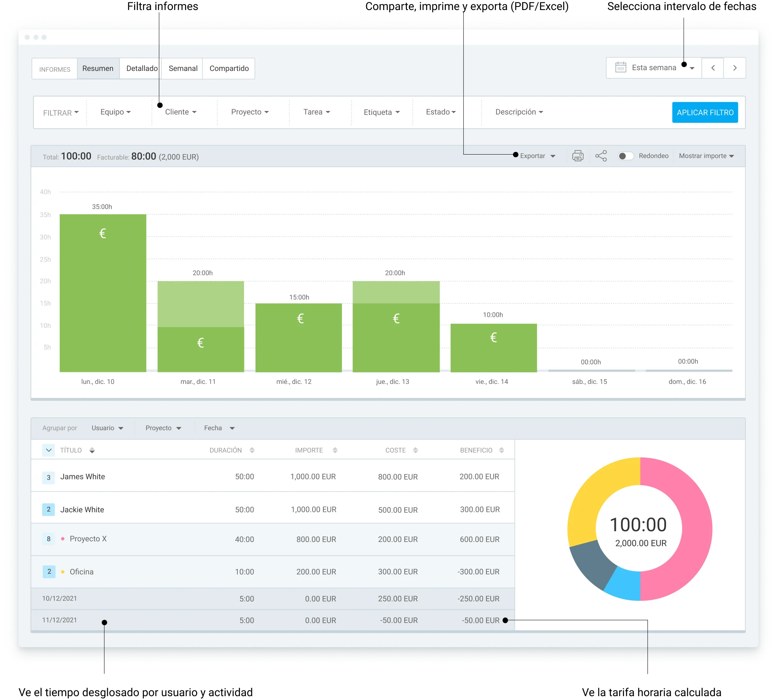Click the calendar icon next to Esta semana
777x700 pixels.
click(621, 67)
